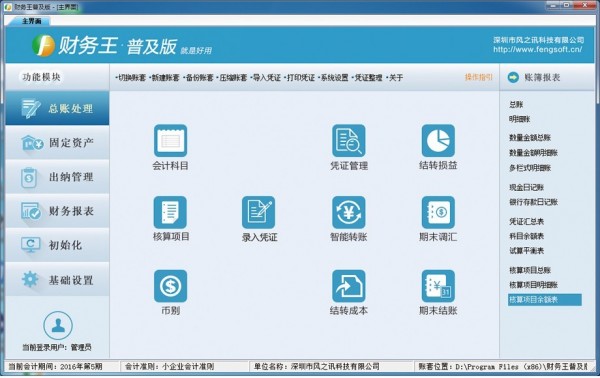
Task: Open the highlighted 核算项目余额表 report
Action: [545, 300]
